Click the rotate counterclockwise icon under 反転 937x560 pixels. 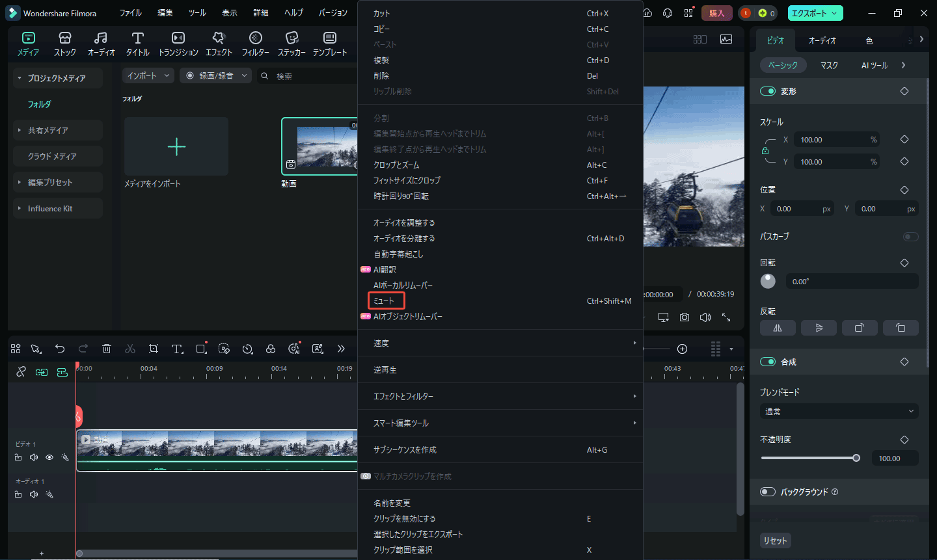click(x=901, y=328)
